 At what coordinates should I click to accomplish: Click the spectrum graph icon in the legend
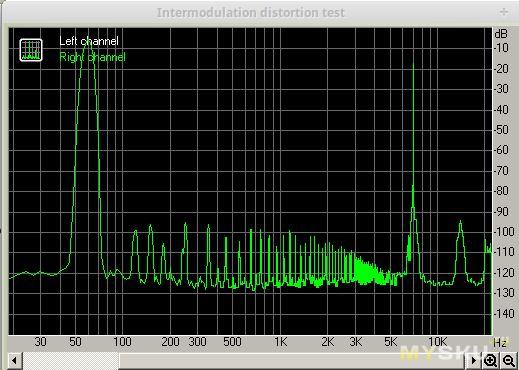[31, 50]
